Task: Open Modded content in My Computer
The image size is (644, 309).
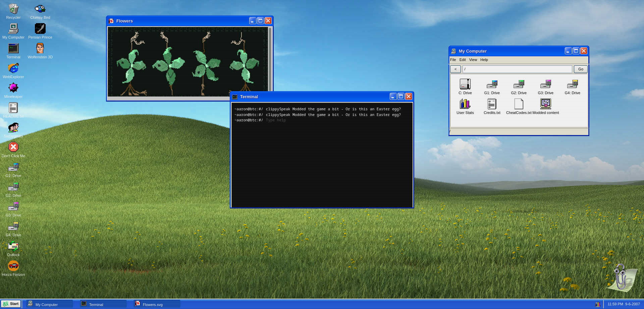Action: tap(546, 107)
